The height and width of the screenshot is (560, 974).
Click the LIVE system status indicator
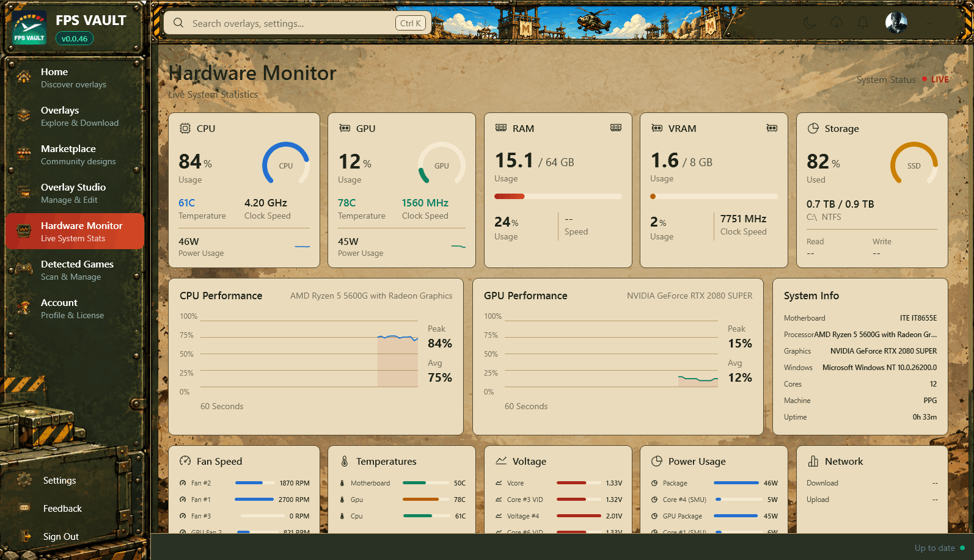click(936, 79)
